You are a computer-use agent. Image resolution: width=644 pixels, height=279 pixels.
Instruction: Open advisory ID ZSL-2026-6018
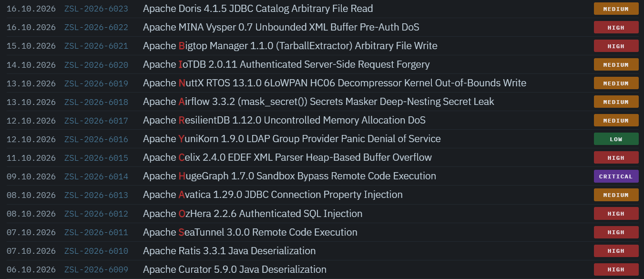(96, 102)
